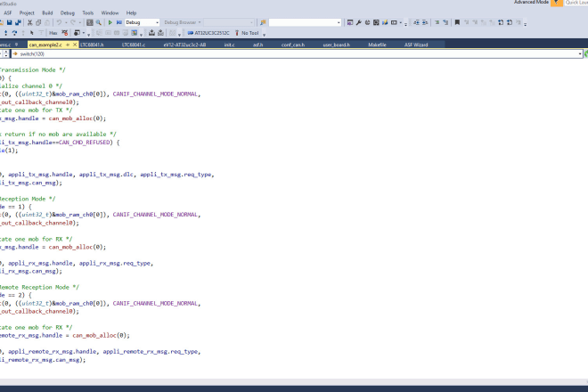This screenshot has height=392, width=588.
Task: Increase the line indent
Action: (425, 22)
